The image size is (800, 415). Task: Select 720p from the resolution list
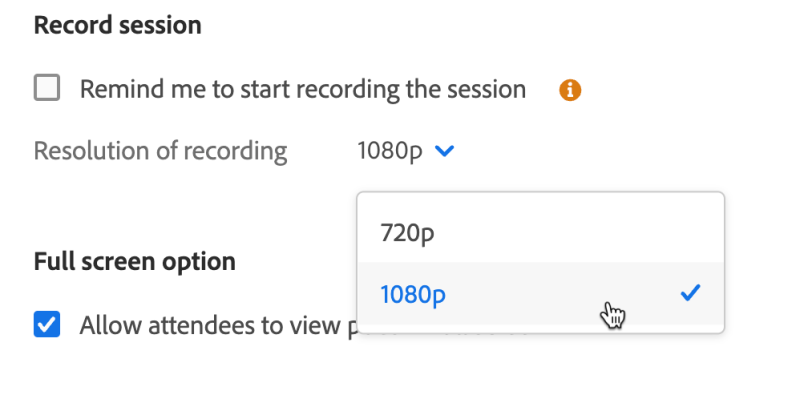(540, 232)
